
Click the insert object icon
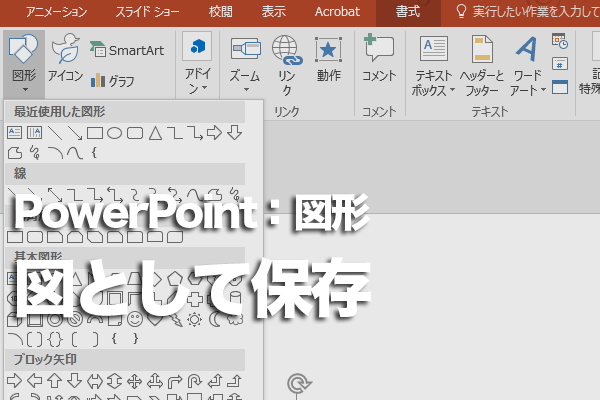560,87
